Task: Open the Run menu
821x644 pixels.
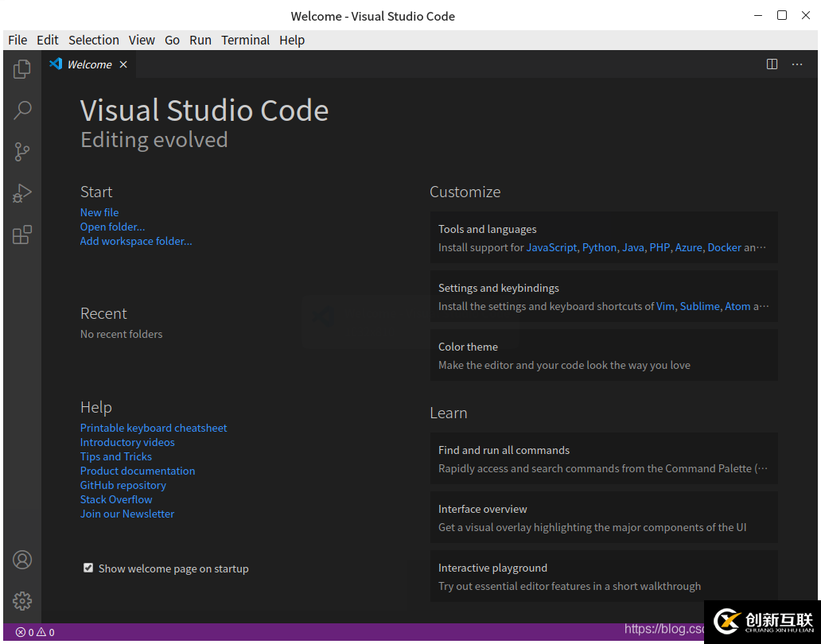Action: [200, 41]
